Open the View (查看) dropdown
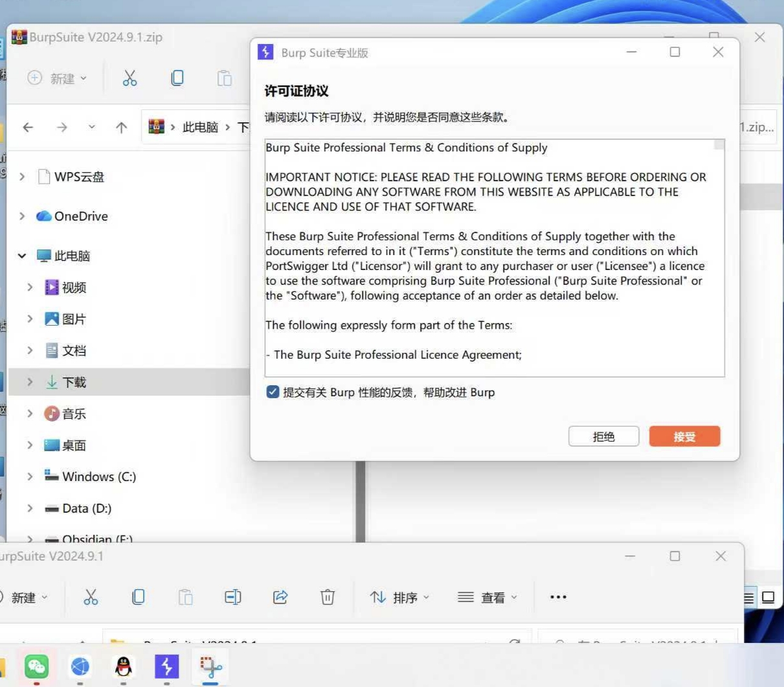This screenshot has width=784, height=687. [487, 597]
